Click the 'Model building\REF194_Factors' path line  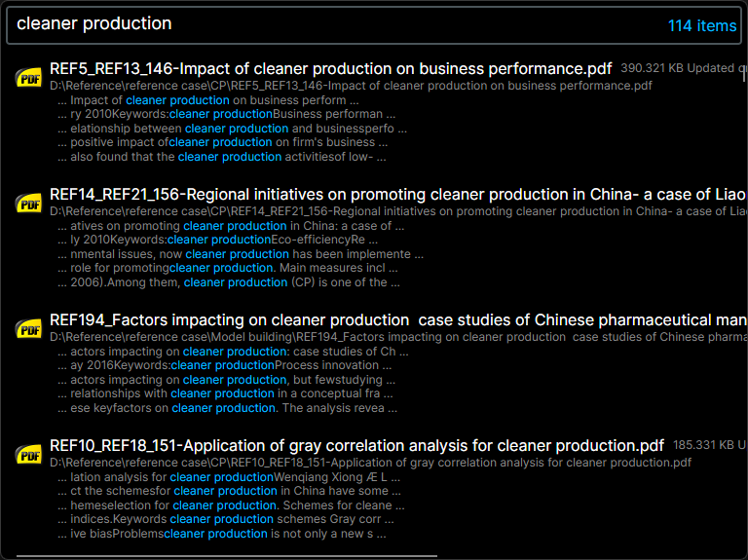397,337
